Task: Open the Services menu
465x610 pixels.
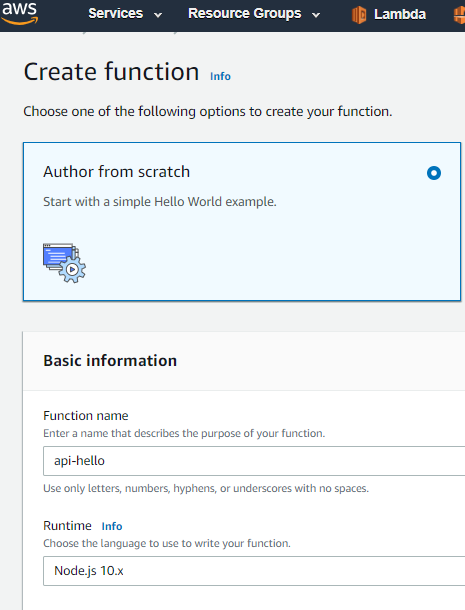Action: [116, 14]
